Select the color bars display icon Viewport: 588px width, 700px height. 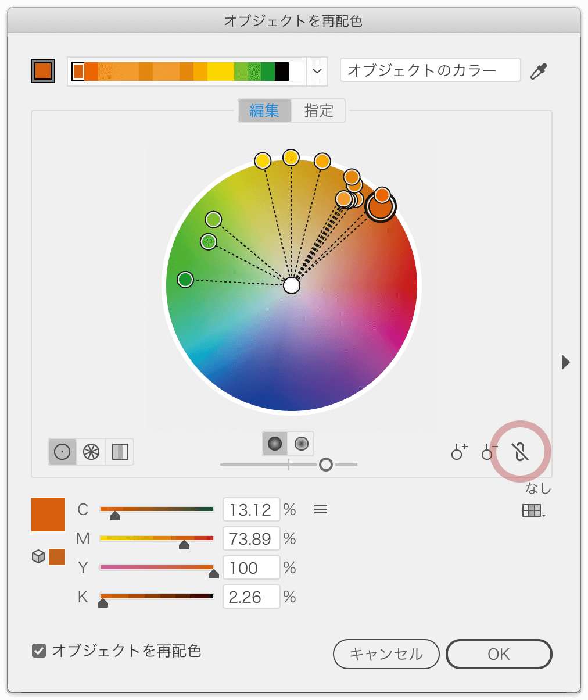click(120, 452)
